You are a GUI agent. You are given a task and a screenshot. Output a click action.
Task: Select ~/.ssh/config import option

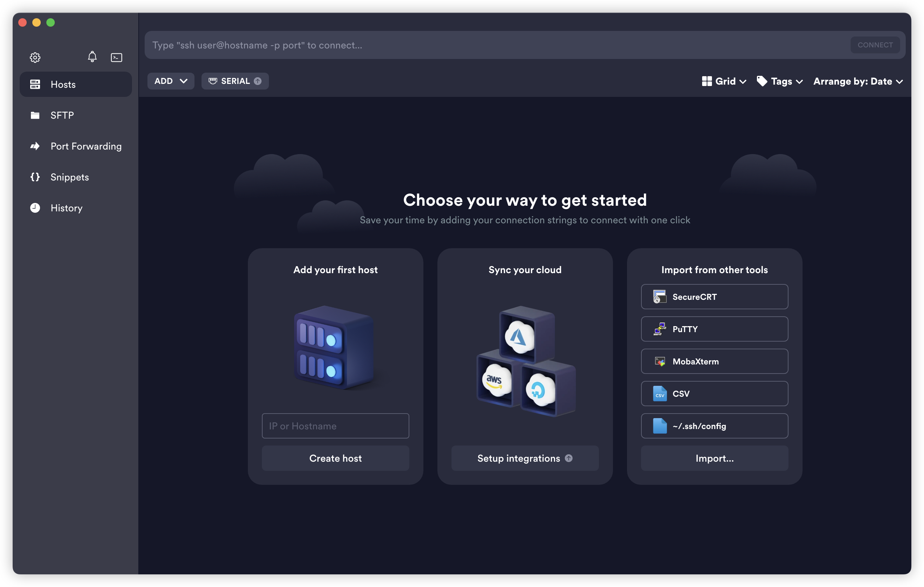pos(714,426)
